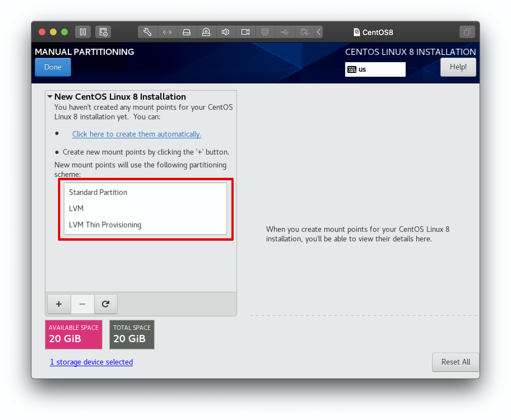The image size is (511, 420).
Task: Click the remove mount point minus button
Action: [x=82, y=304]
